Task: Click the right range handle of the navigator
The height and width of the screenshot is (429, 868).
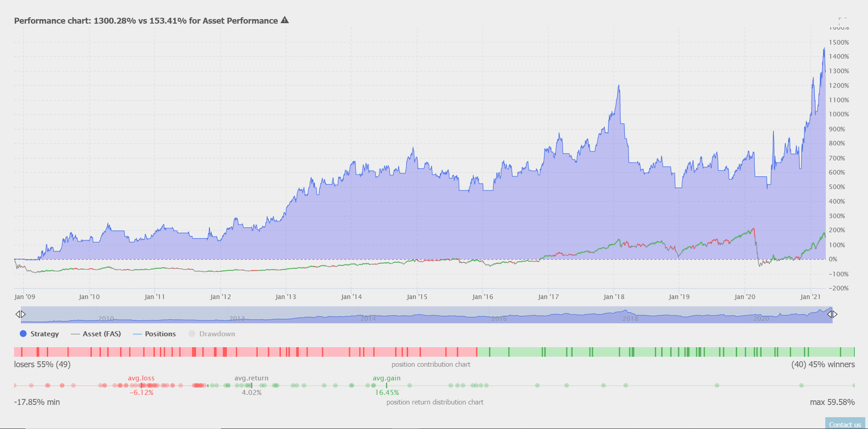Action: [x=832, y=314]
